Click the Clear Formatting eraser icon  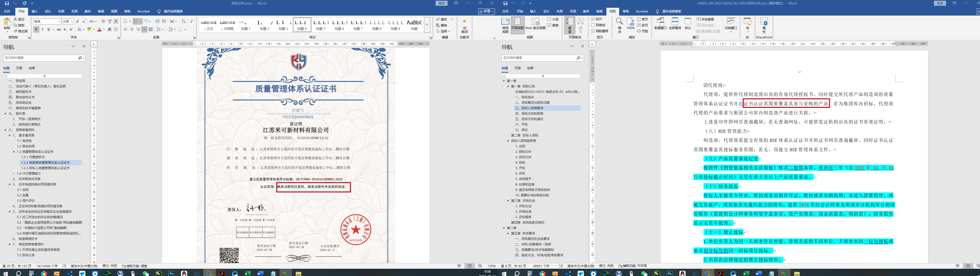(x=104, y=21)
